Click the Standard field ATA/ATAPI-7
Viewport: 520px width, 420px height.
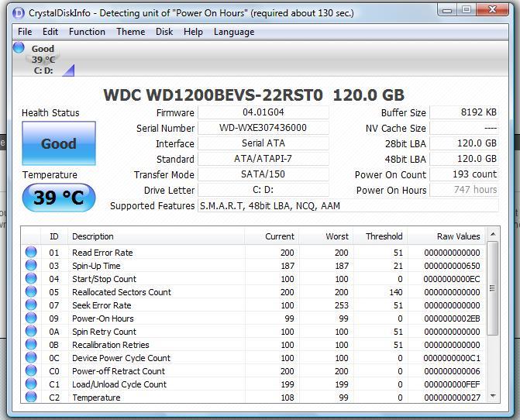point(263,159)
